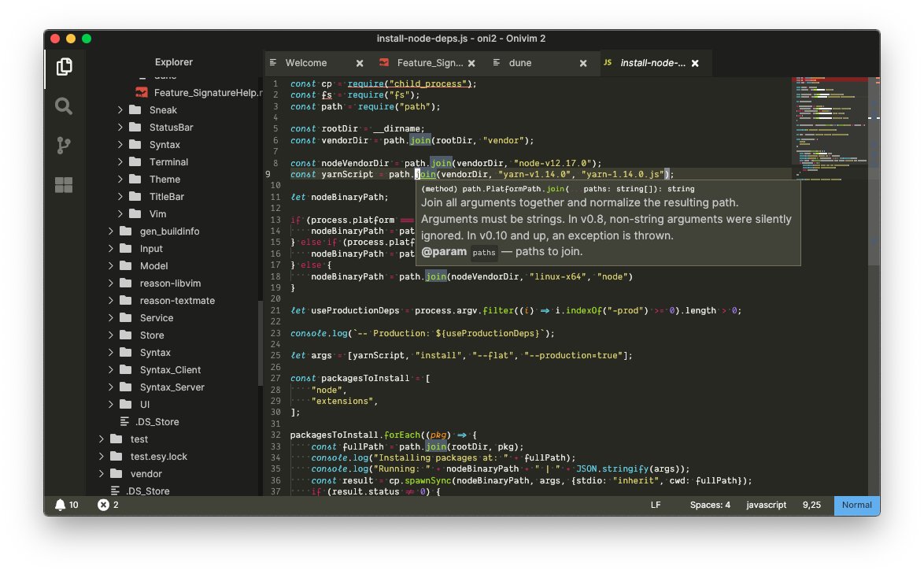Click the JS icon on install-node tab
Screen dimensions: 924x574
click(608, 62)
